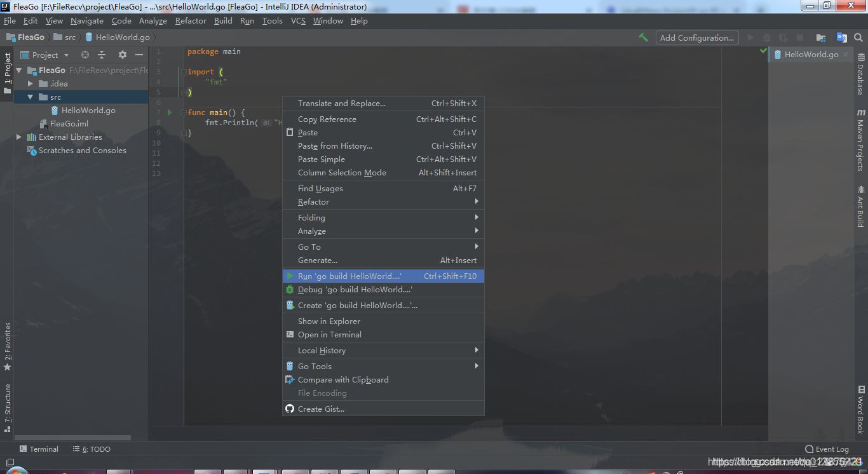
Task: Open the Folding submenu
Action: click(383, 218)
